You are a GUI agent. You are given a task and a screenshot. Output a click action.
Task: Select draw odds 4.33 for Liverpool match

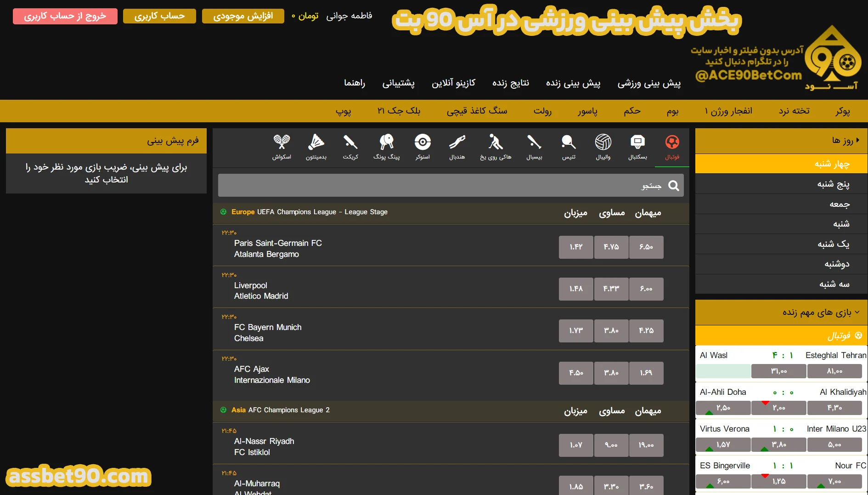(x=611, y=289)
